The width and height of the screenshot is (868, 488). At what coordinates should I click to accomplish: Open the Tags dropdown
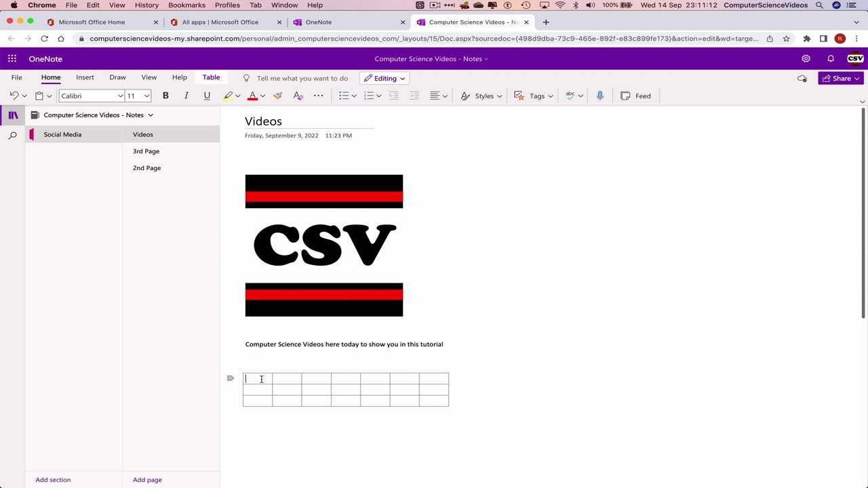(x=534, y=96)
